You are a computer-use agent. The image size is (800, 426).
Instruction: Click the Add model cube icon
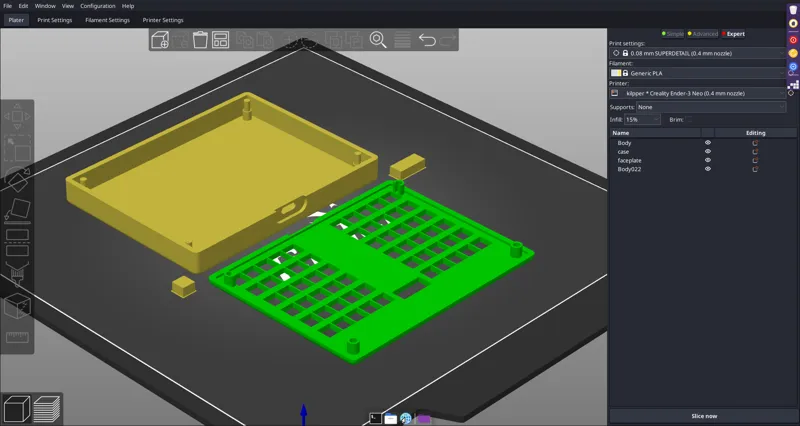pyautogui.click(x=160, y=40)
